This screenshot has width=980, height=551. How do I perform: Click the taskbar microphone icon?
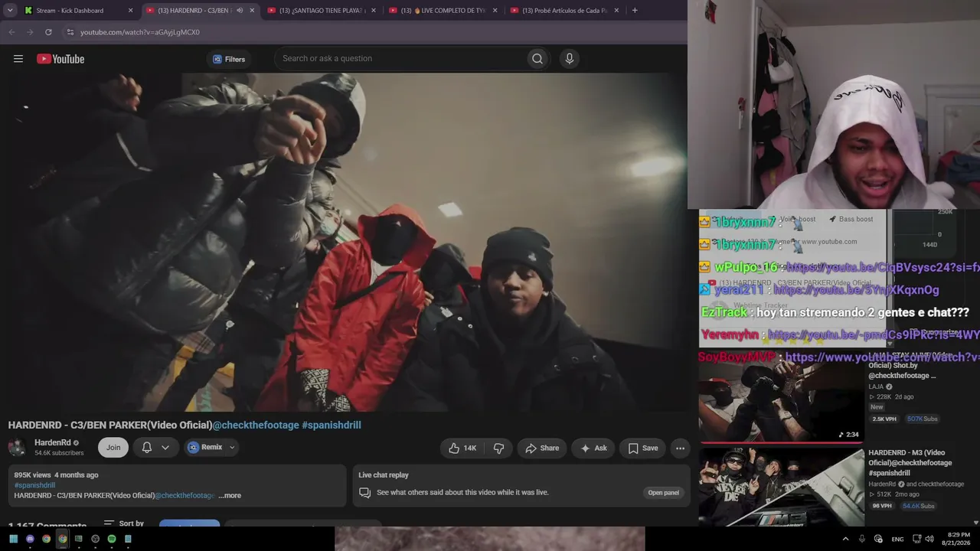(861, 539)
